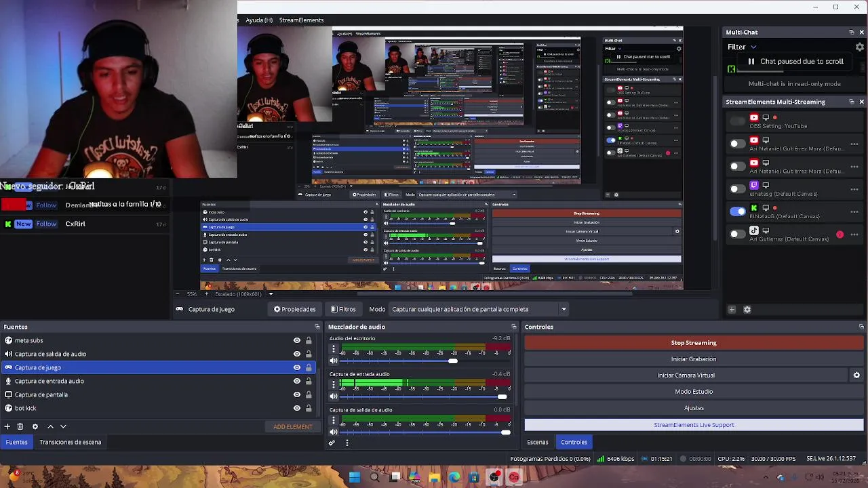Delete selected source with trash icon

[20, 426]
